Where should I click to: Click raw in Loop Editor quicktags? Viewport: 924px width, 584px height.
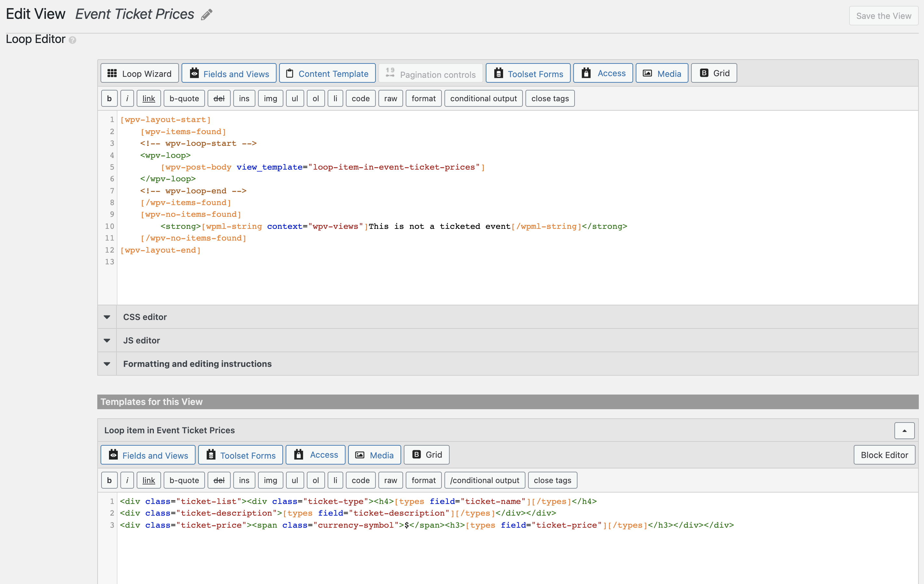391,98
